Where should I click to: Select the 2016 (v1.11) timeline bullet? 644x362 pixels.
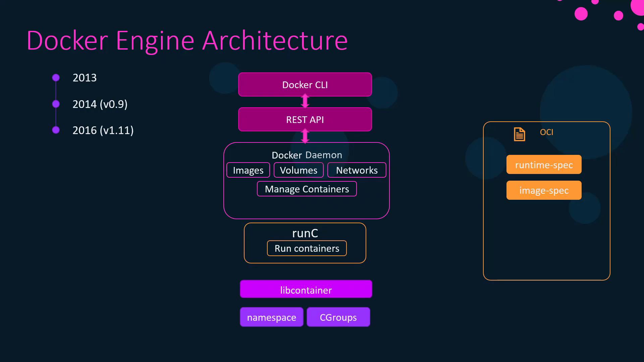tap(56, 130)
